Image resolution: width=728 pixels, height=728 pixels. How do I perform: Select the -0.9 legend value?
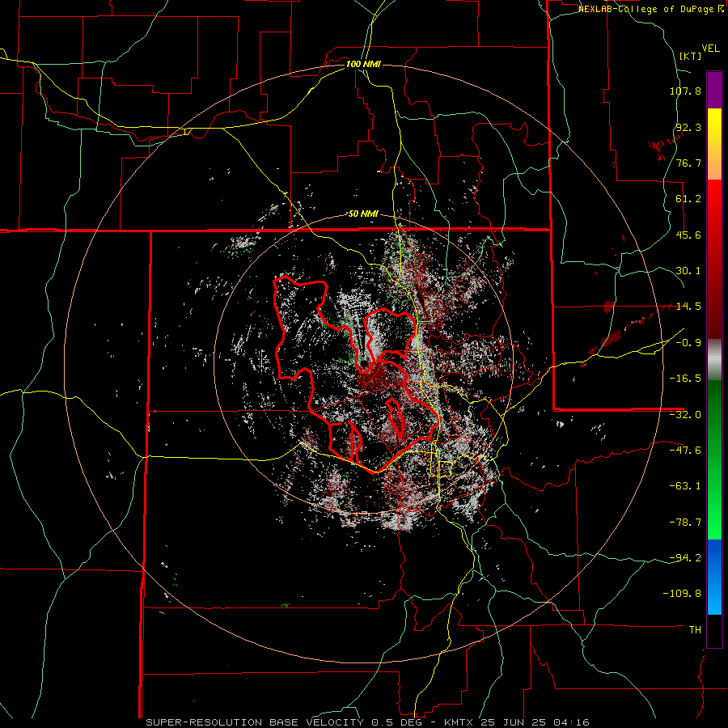click(688, 343)
